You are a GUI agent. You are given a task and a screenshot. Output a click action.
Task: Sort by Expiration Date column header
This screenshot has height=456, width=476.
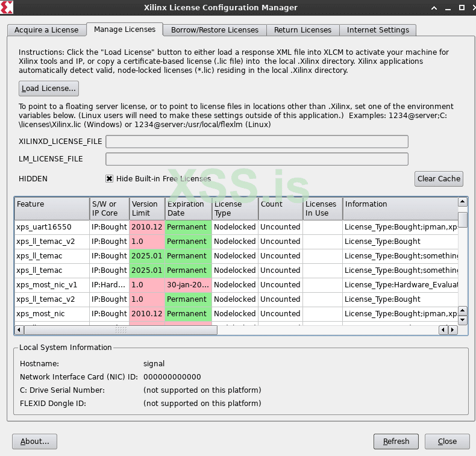click(188, 209)
